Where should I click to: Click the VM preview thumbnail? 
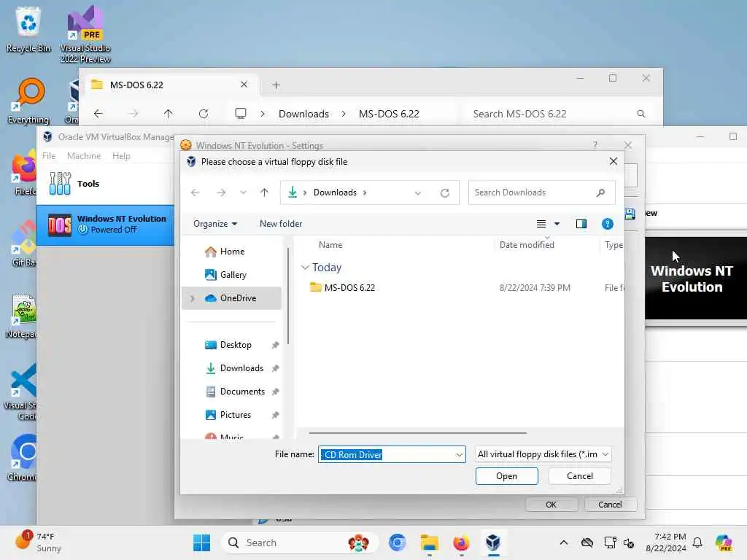pyautogui.click(x=695, y=279)
